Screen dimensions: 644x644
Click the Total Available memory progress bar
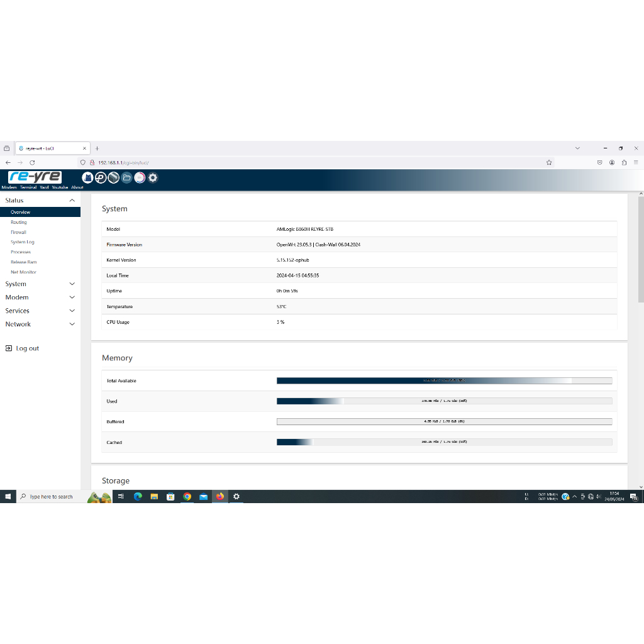coord(444,381)
